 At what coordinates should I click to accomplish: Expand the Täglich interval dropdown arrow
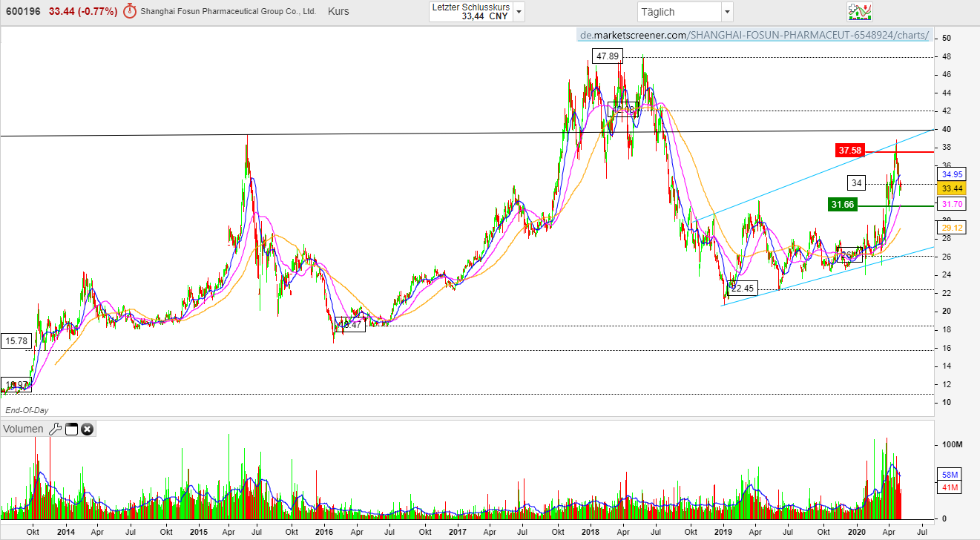(x=726, y=11)
